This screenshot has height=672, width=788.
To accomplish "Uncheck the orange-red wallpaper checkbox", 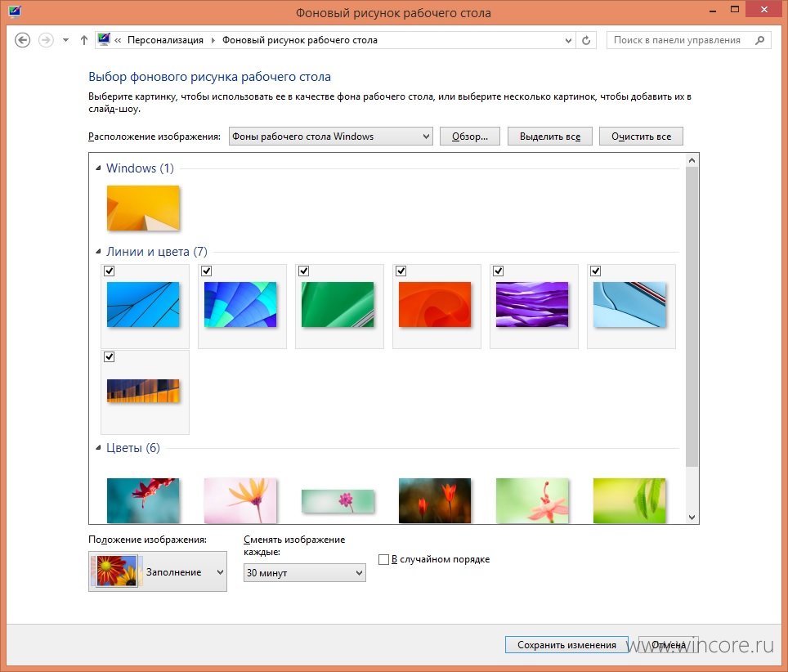I will [401, 271].
